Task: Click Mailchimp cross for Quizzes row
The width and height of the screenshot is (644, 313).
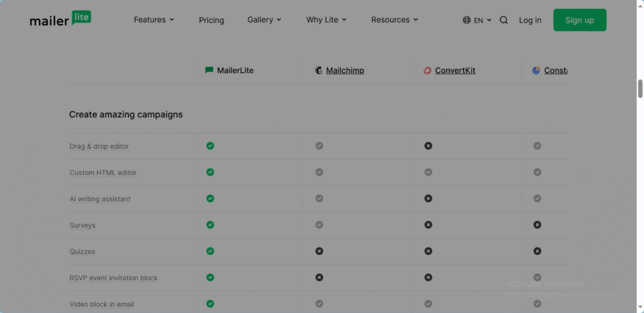Action: pyautogui.click(x=319, y=251)
